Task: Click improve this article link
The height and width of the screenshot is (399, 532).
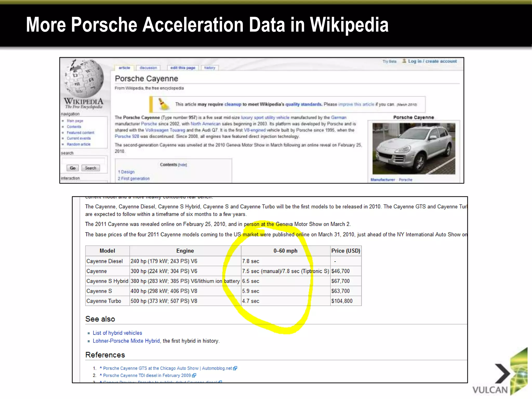Action: pos(356,104)
